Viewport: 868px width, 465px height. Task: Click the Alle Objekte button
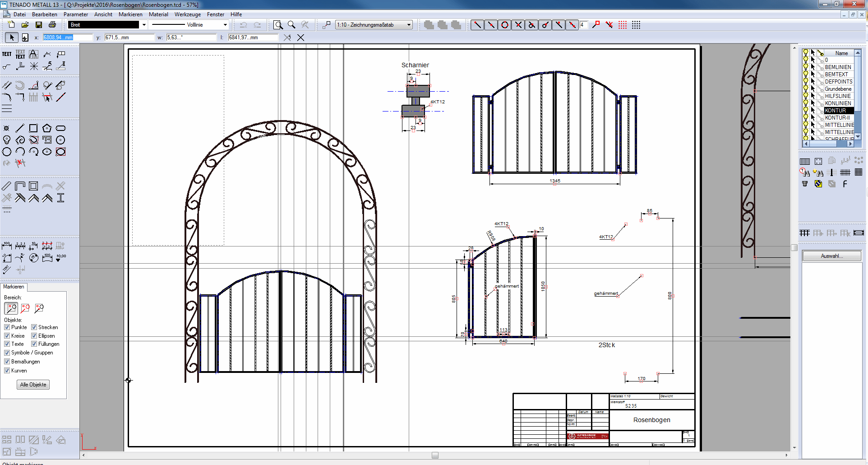pos(33,385)
